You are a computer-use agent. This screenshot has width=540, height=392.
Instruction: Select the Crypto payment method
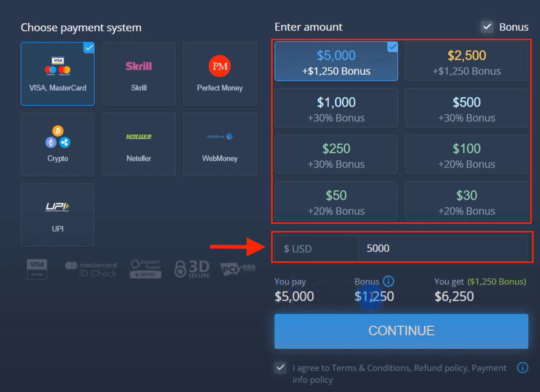click(57, 144)
